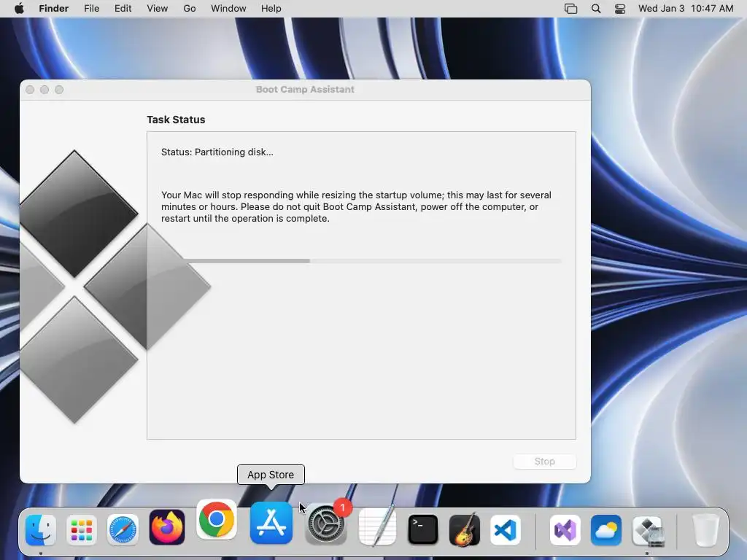Open the Apple menu

coord(19,8)
